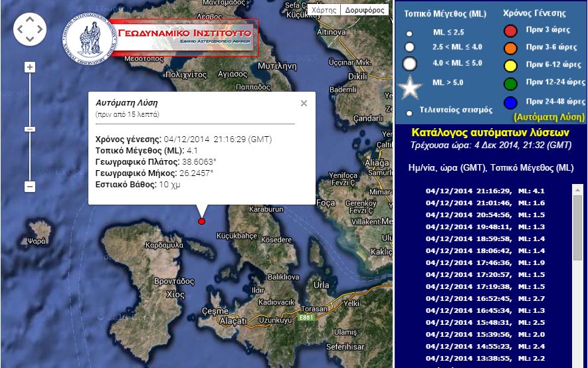Click the Ψαρά island label

coord(37,241)
